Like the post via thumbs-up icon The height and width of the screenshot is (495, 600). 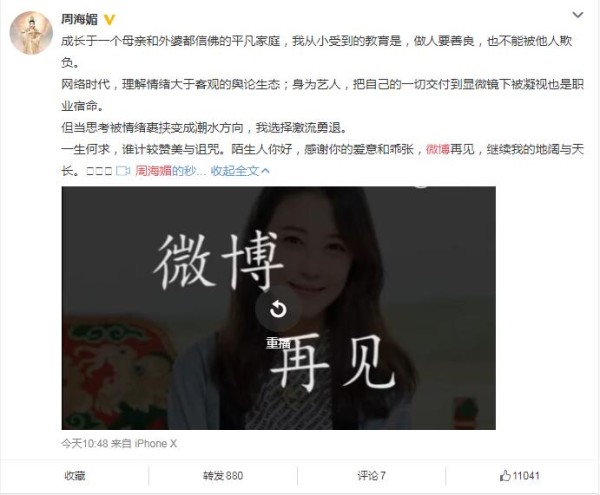(x=505, y=475)
